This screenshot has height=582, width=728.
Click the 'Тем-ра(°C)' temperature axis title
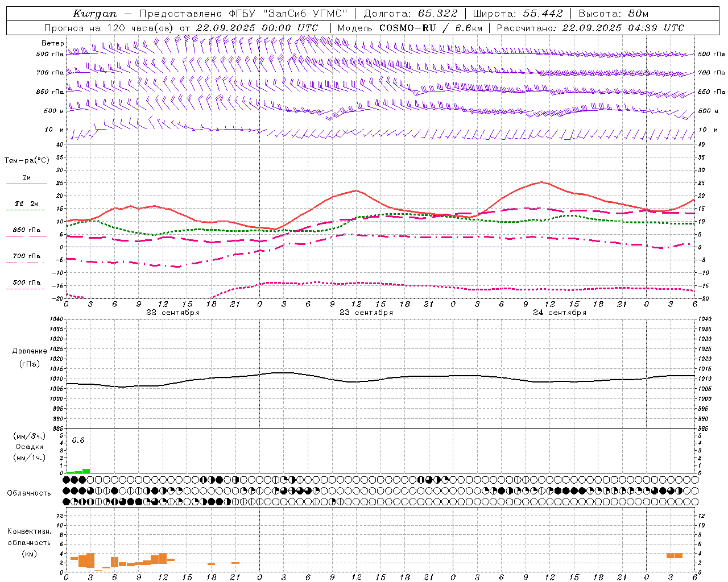click(x=27, y=161)
